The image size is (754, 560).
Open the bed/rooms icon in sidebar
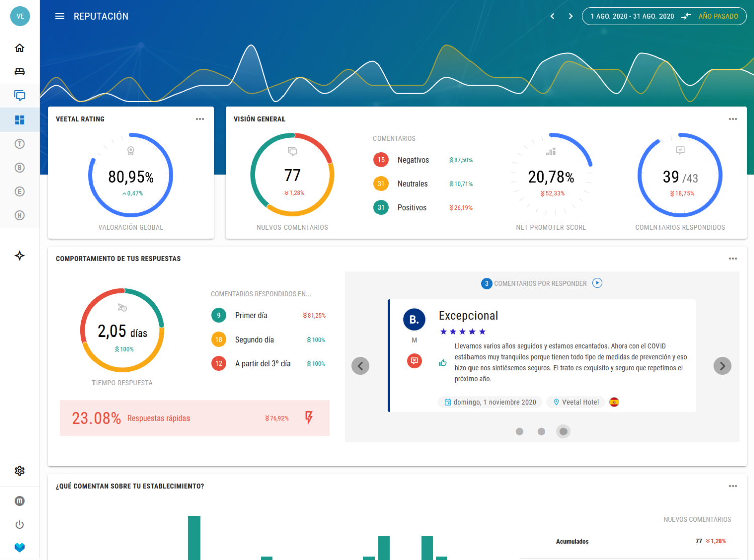[20, 72]
